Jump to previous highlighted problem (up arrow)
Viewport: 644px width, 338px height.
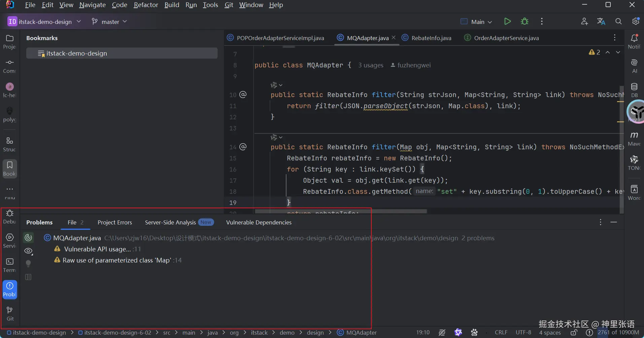pyautogui.click(x=608, y=52)
